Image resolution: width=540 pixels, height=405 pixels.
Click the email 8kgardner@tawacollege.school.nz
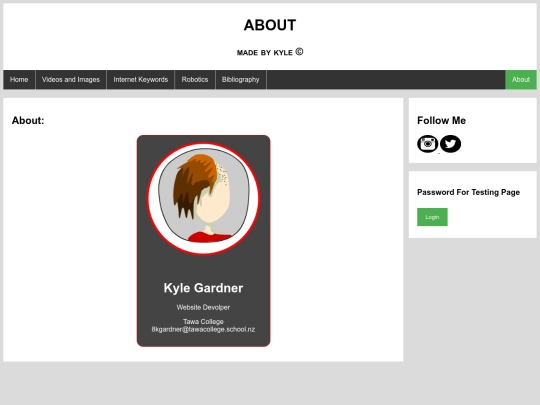tap(203, 330)
